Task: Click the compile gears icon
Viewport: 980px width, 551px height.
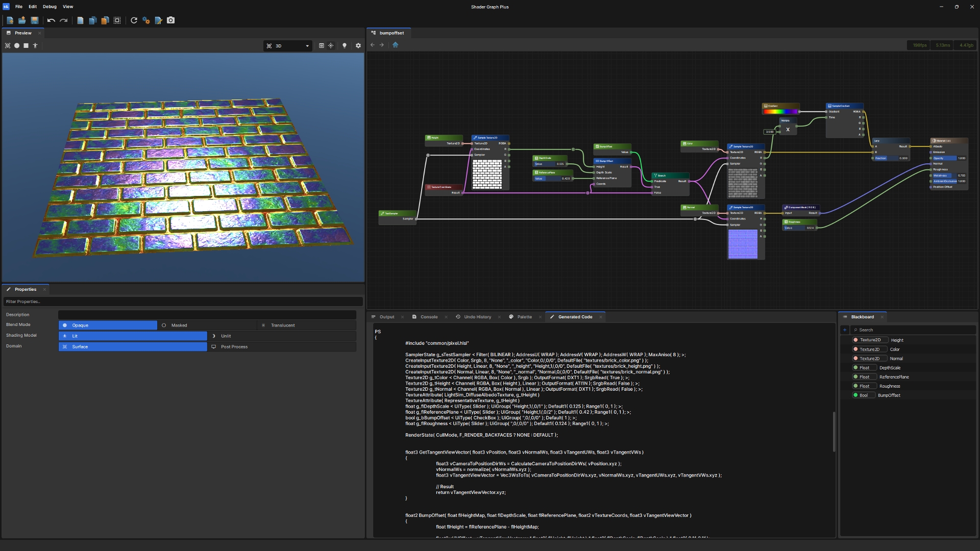Action: [146, 20]
